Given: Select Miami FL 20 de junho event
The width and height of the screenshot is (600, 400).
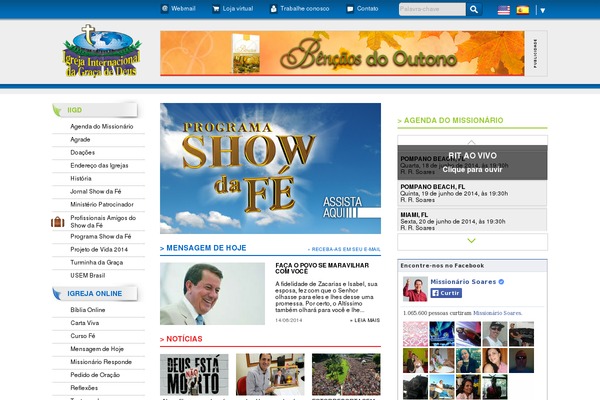Looking at the screenshot, I should click(x=472, y=220).
